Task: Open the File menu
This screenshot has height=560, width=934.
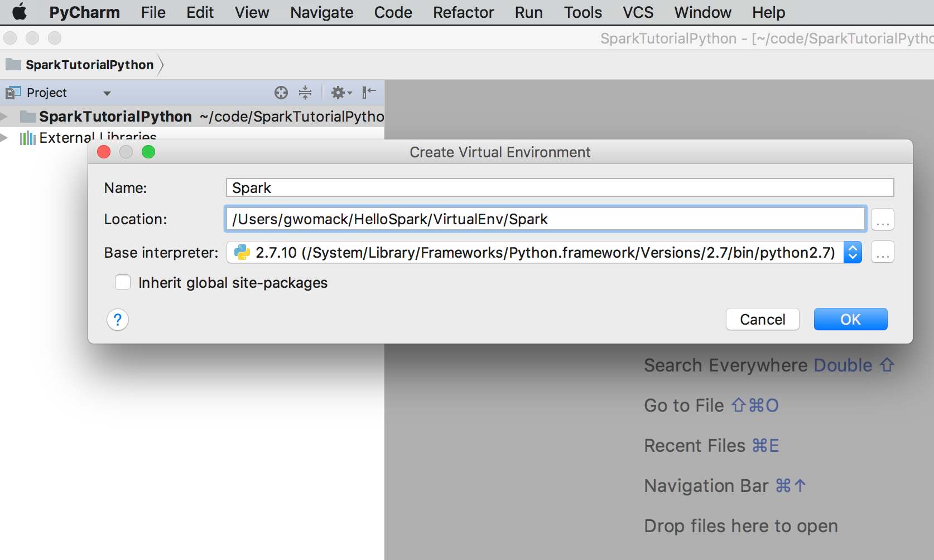Action: pyautogui.click(x=153, y=12)
